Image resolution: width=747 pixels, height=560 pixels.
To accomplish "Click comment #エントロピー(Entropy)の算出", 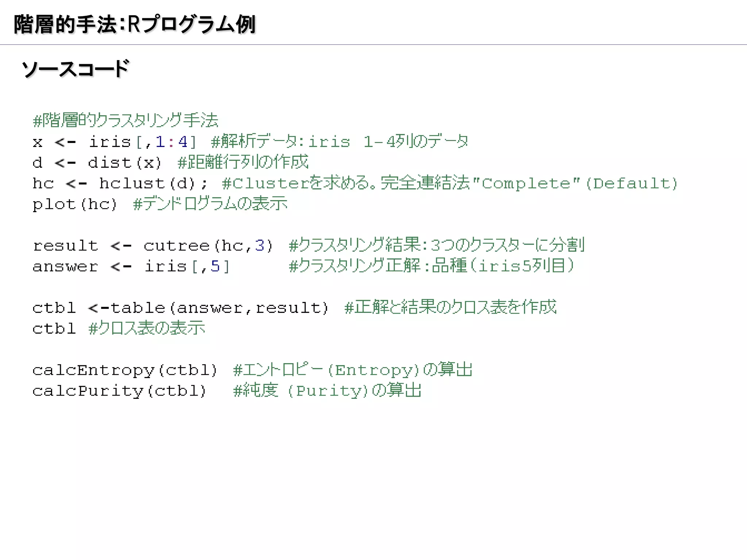I will pyautogui.click(x=353, y=370).
